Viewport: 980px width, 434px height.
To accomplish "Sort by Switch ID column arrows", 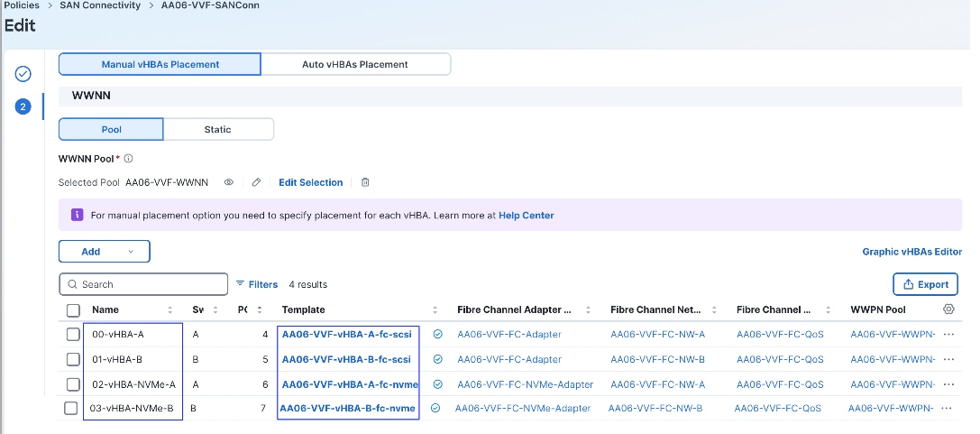I will point(215,310).
